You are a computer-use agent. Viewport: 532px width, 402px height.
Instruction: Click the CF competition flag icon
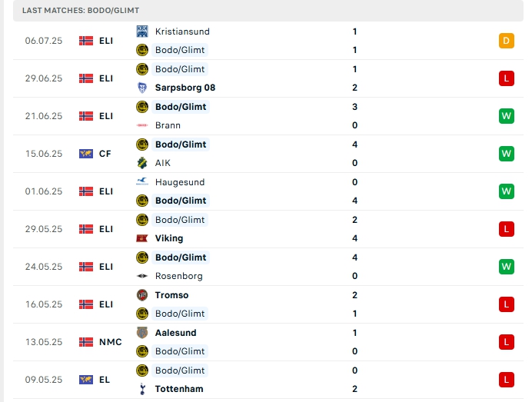coord(86,154)
